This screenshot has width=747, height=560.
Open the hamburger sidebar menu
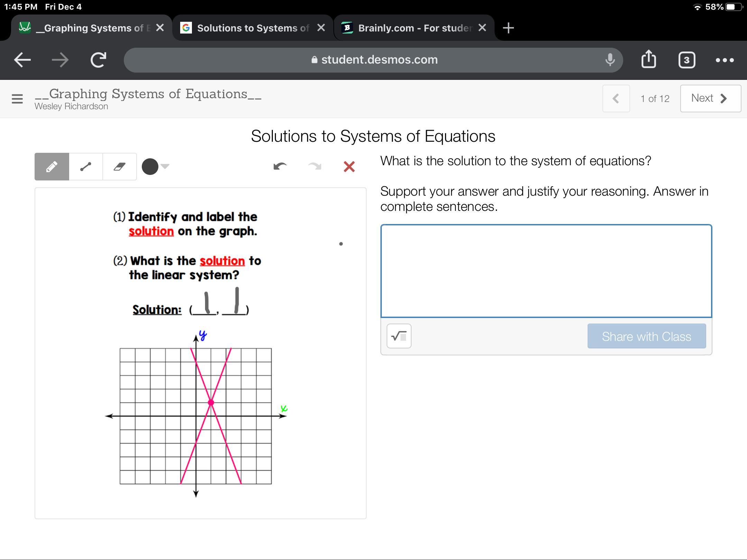click(x=17, y=99)
